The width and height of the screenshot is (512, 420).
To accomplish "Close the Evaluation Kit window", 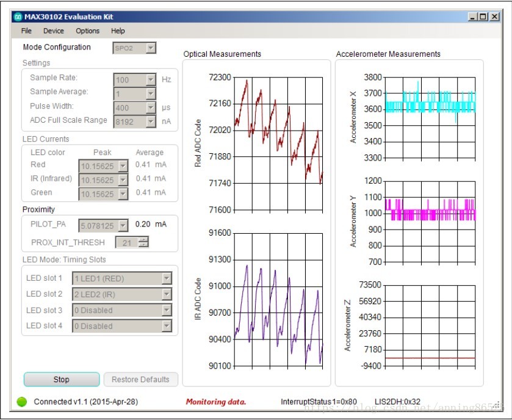I will point(495,16).
